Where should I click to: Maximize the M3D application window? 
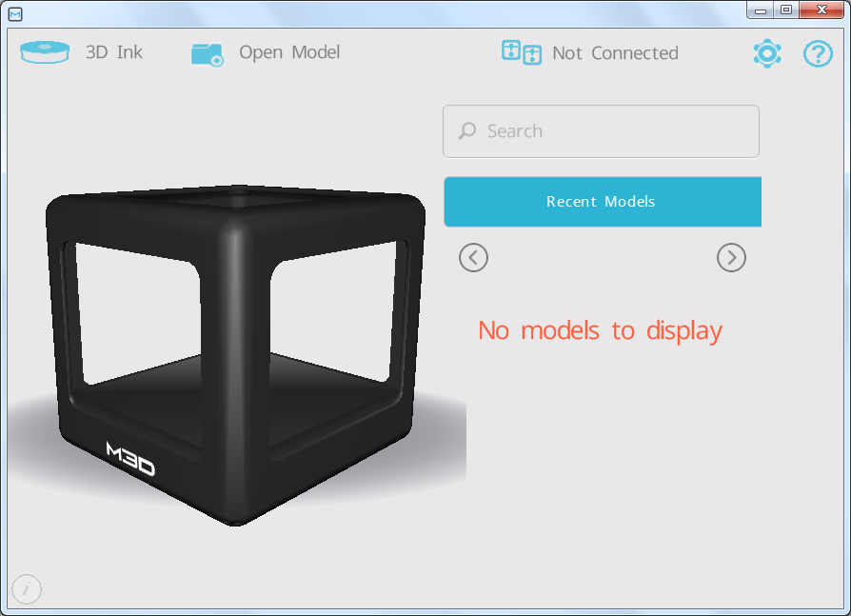click(785, 10)
